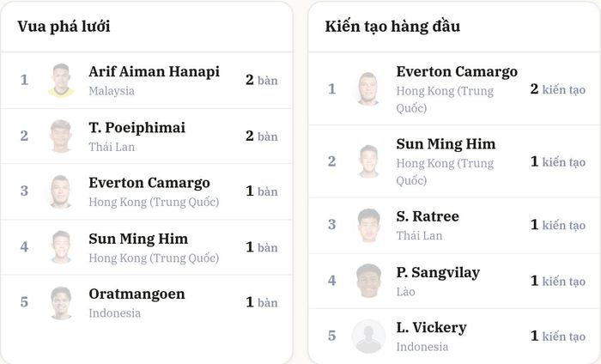Viewport: 601px width, 364px height.
Task: Select Sun Ming Him in assists list
Action: [x=446, y=144]
